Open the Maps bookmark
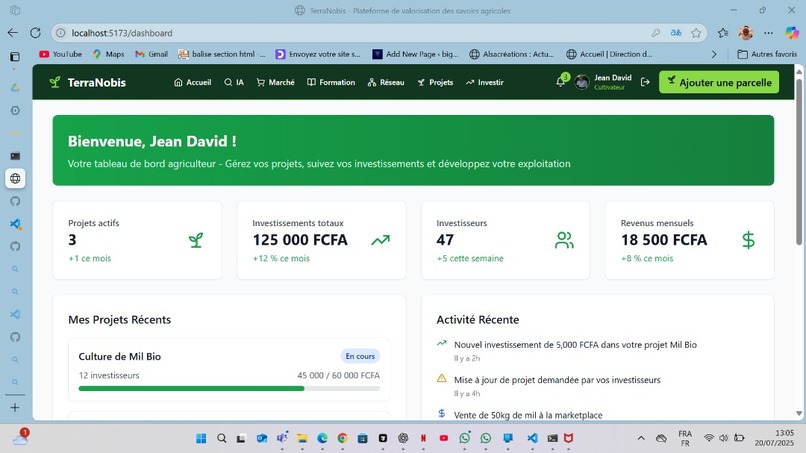 [x=108, y=54]
